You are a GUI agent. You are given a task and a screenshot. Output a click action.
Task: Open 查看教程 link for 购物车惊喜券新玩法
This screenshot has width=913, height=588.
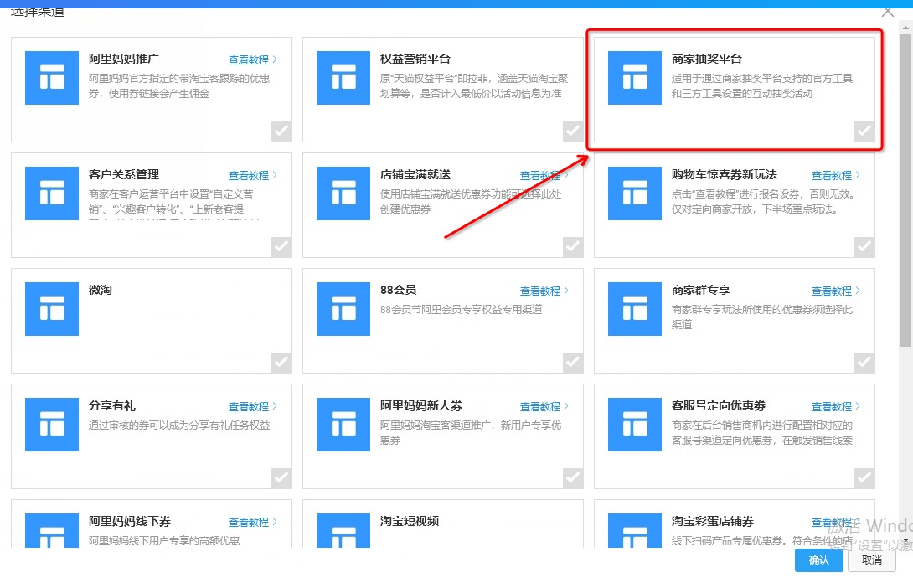836,175
